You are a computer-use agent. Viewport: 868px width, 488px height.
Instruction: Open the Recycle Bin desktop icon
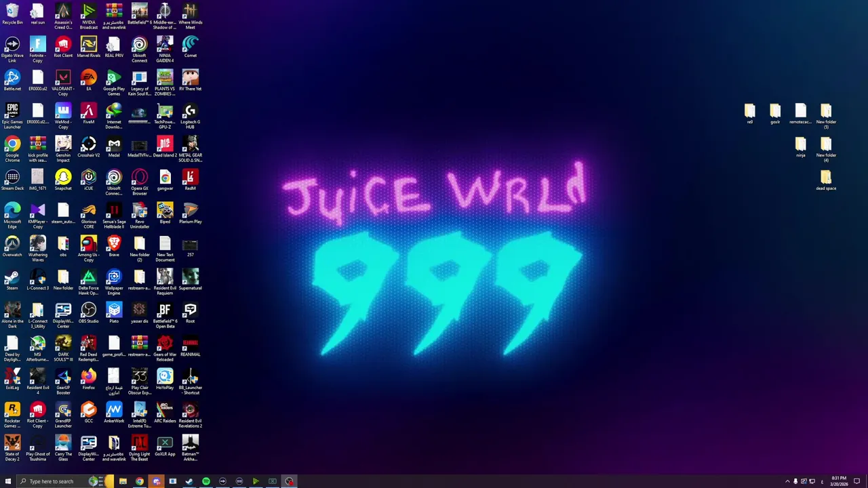click(12, 14)
